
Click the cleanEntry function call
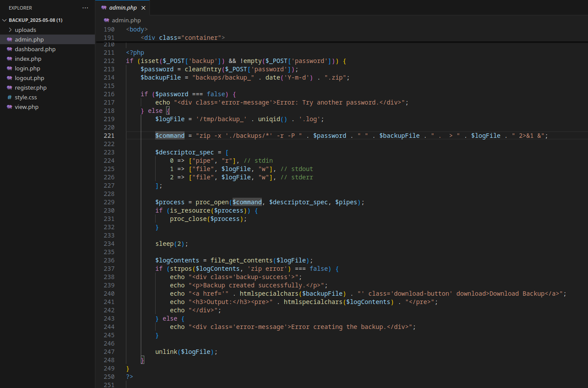203,69
